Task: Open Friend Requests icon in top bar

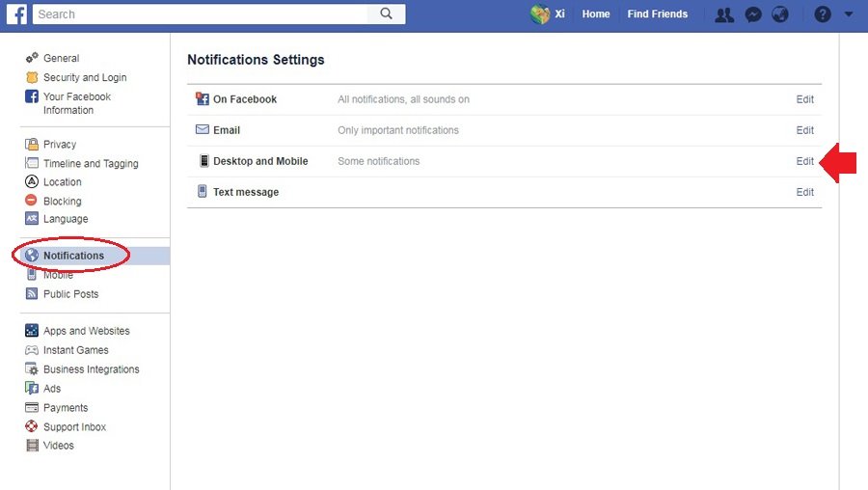Action: pos(724,14)
